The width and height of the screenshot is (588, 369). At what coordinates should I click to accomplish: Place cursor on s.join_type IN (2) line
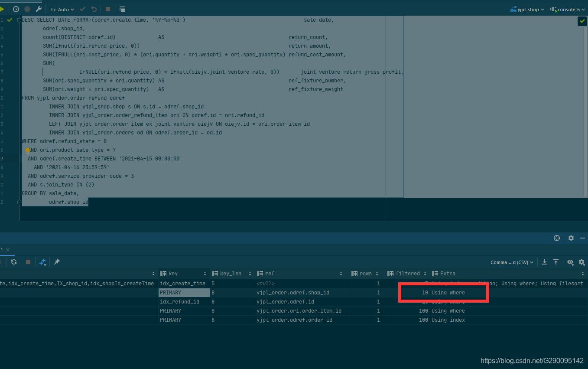61,185
